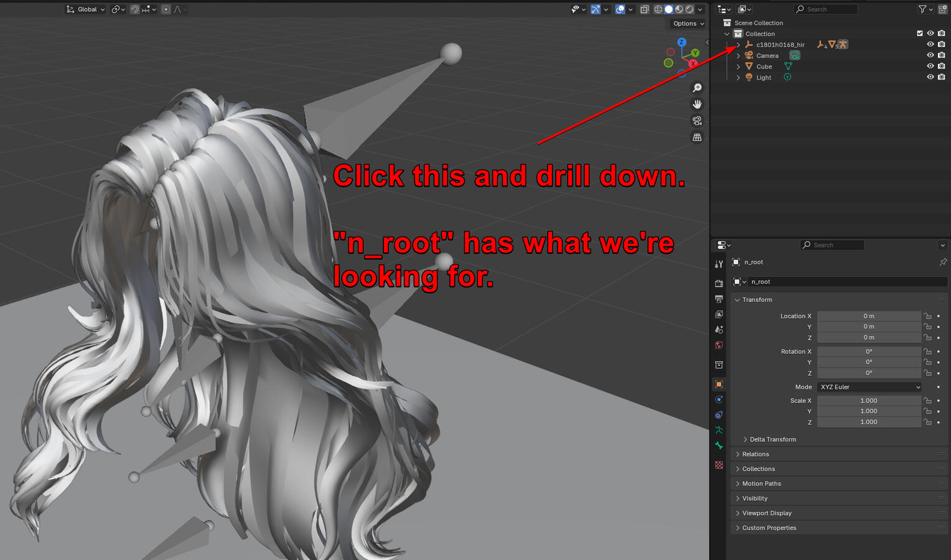
Task: Toggle the camera view gizmo icon
Action: 697,121
